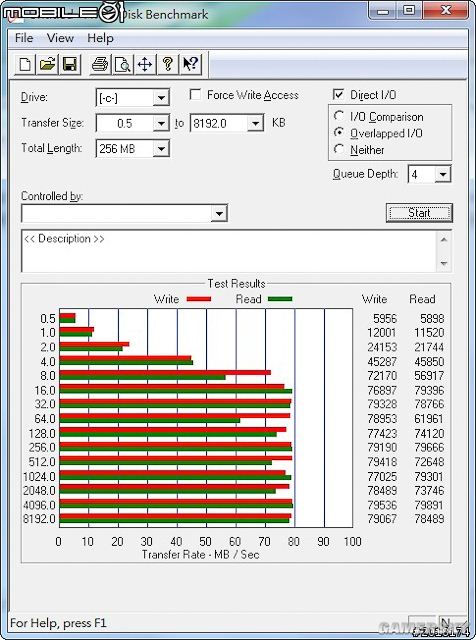This screenshot has height=640, width=476.
Task: Click the description scrollbar down arrow
Action: [444, 264]
